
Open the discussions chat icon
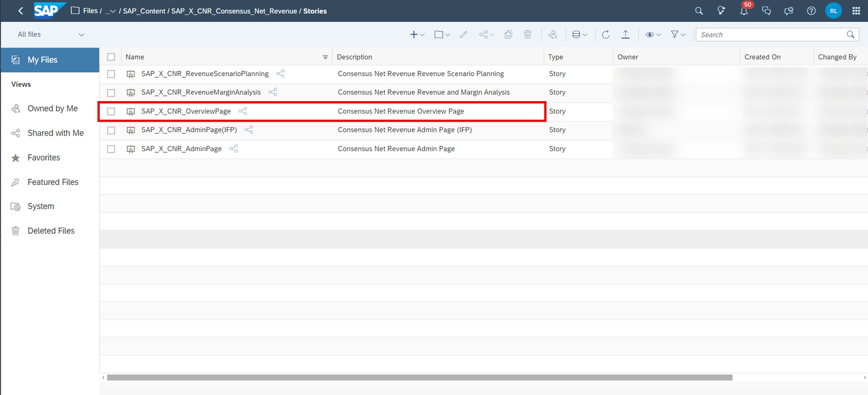766,11
